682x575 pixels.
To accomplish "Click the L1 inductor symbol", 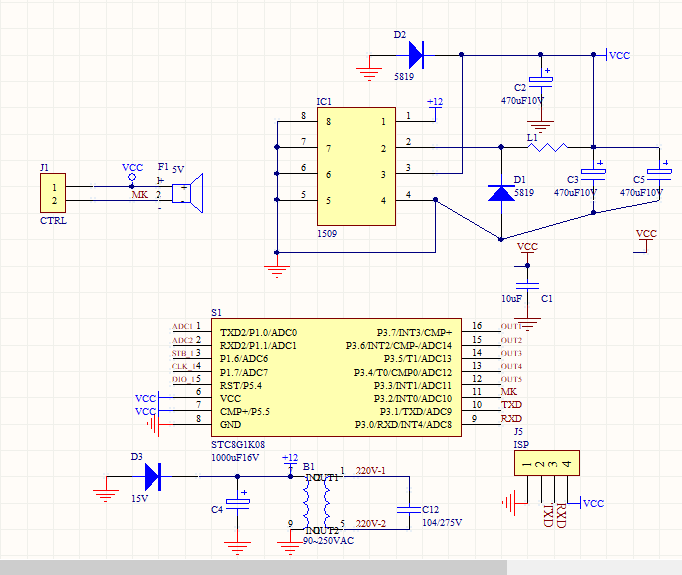I will [548, 147].
